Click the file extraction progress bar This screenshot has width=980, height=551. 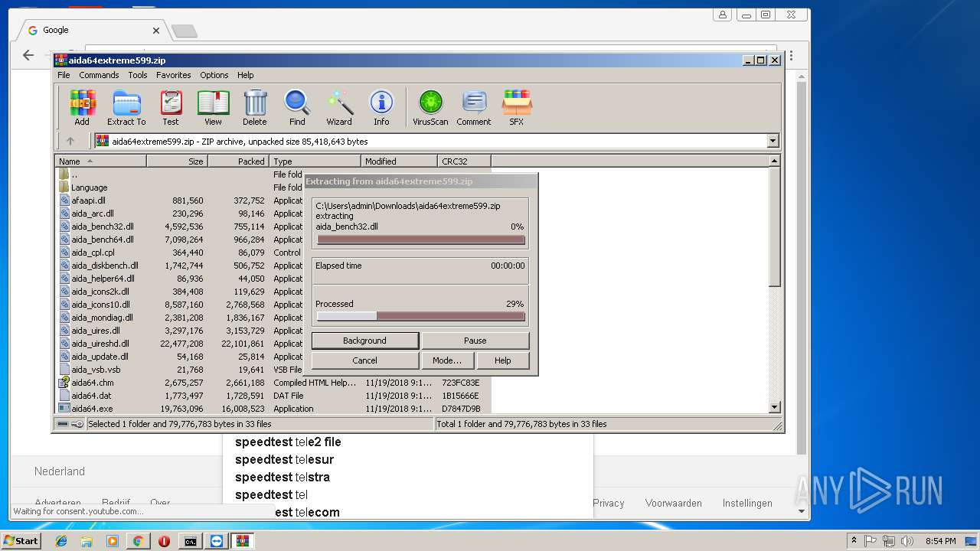[421, 240]
